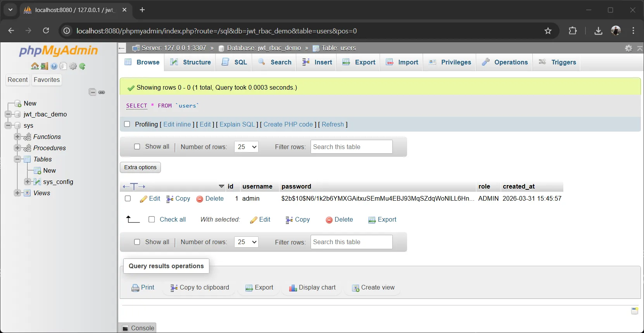Bookmark this page with the star icon
Screen dimensions: 644x333
pos(548,31)
